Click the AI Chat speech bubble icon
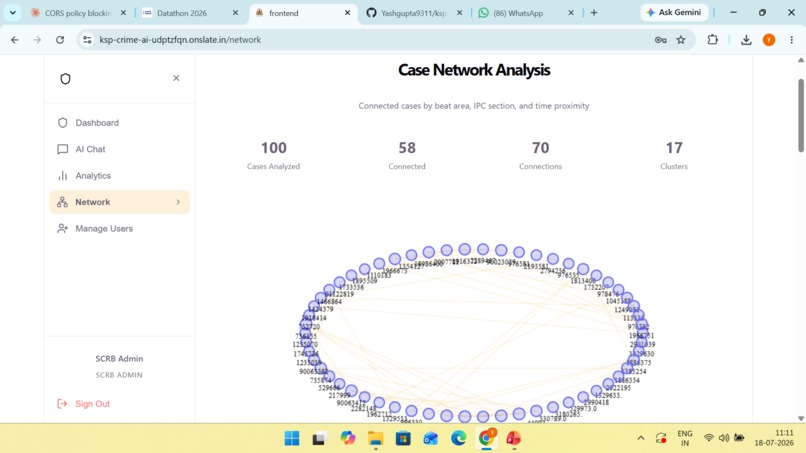 [63, 149]
